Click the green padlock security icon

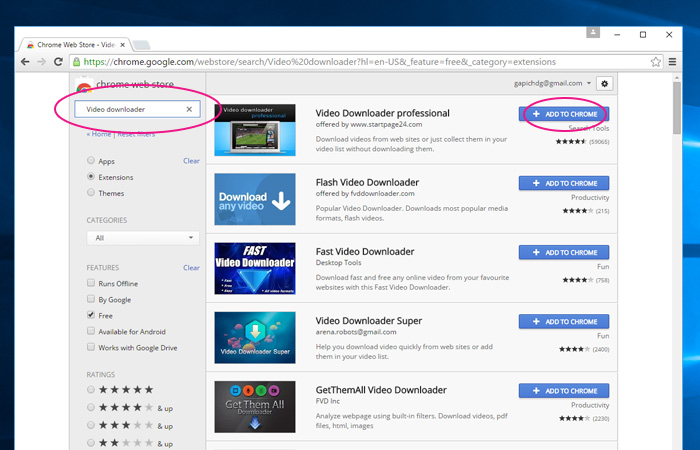pos(76,62)
